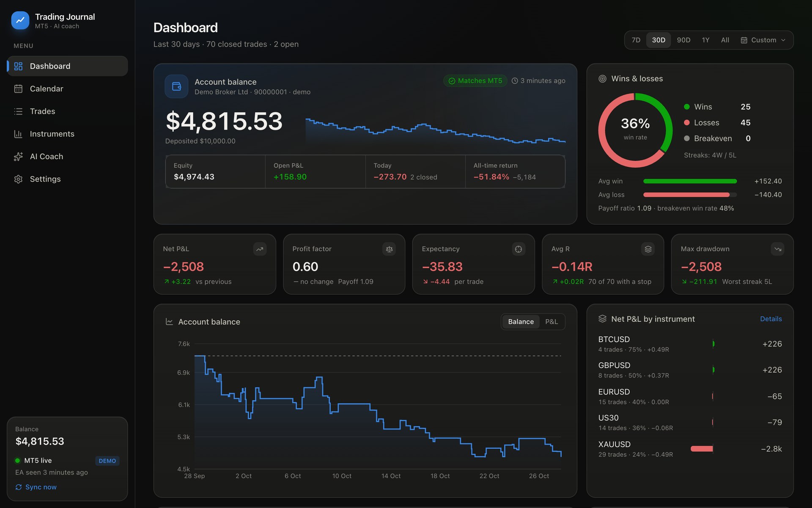The image size is (812, 508).
Task: Click the win rate donut chart
Action: pos(635,130)
